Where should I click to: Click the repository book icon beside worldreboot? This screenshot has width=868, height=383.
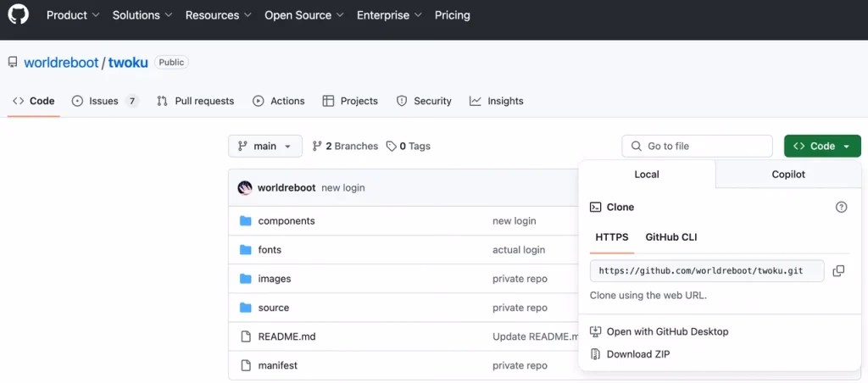13,62
